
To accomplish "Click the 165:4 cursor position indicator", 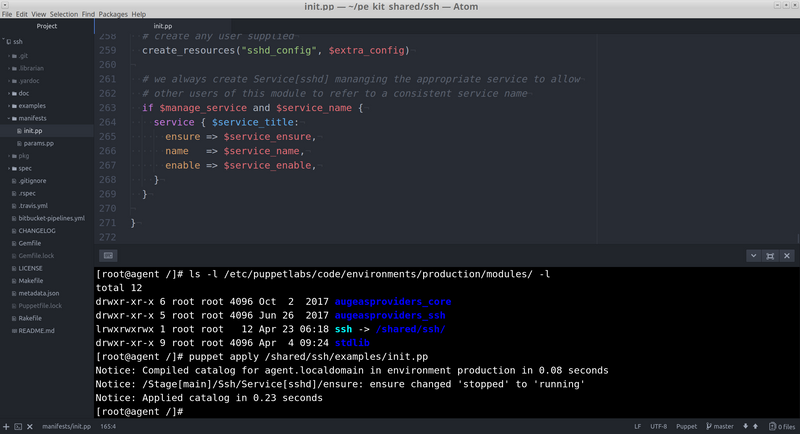I will (x=108, y=427).
